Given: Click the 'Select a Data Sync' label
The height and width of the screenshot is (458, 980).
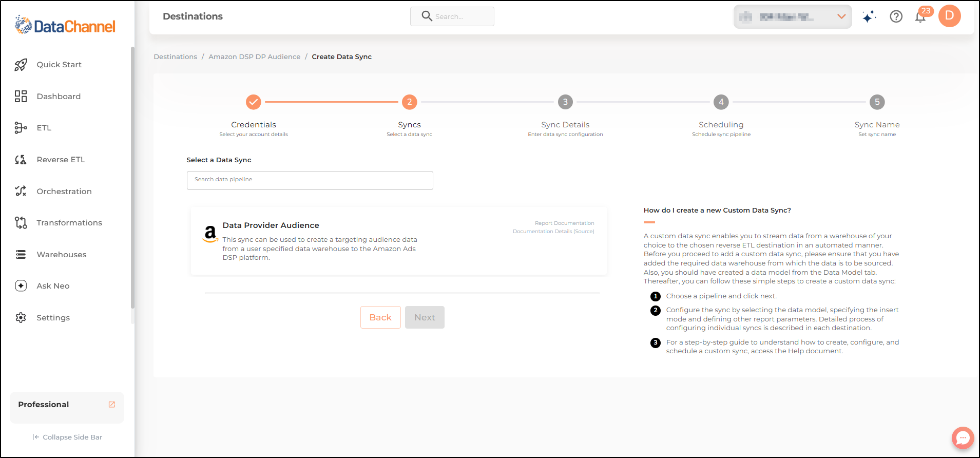Looking at the screenshot, I should [219, 160].
